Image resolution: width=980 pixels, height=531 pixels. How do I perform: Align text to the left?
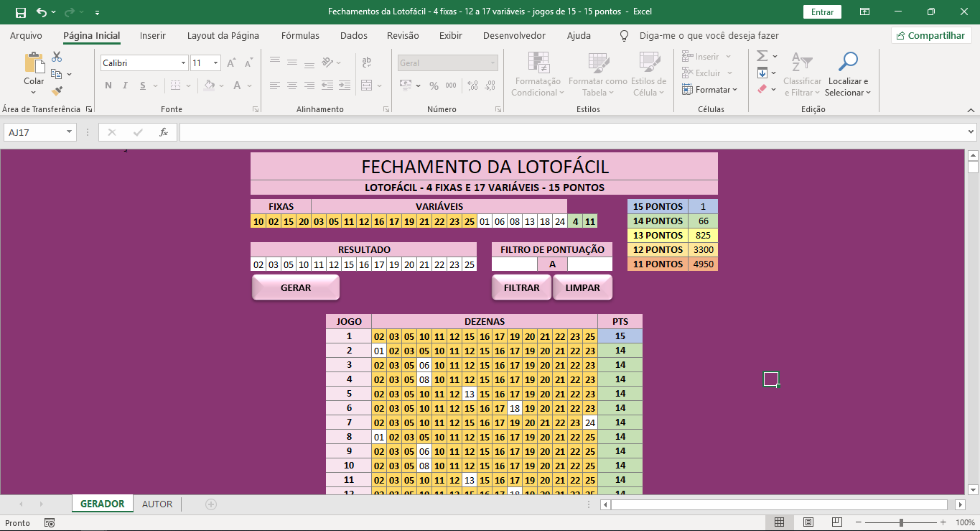pyautogui.click(x=275, y=86)
